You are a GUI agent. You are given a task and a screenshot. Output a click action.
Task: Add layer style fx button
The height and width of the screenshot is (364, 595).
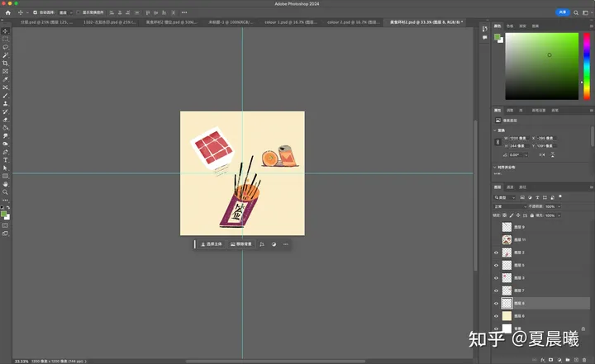(543, 359)
